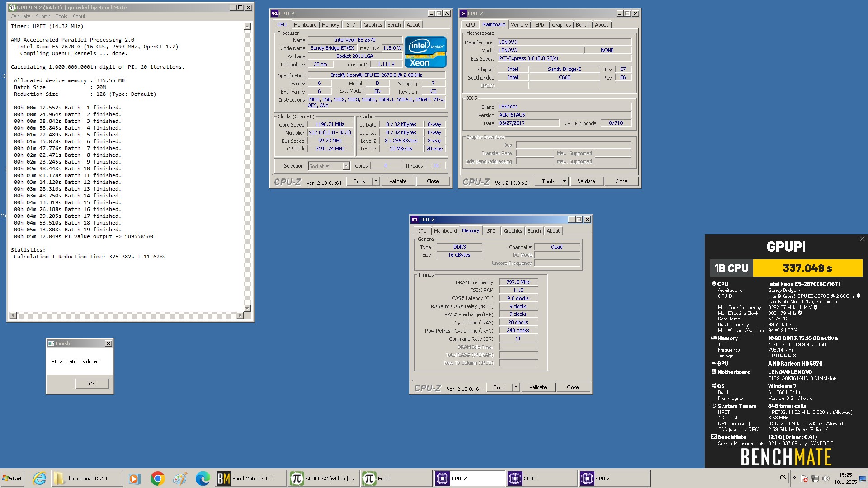Click Validate in CPU-Z Memory window
Viewport: 868px width, 488px height.
tap(538, 387)
